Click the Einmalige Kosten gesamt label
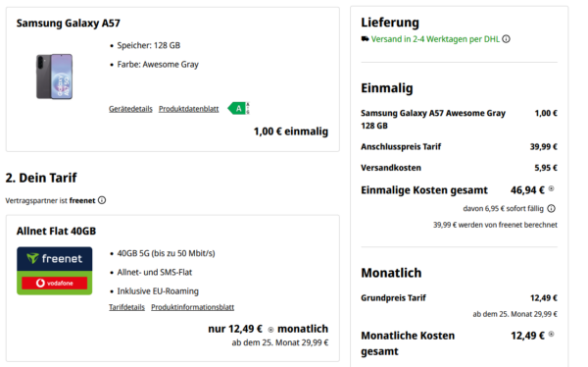 click(x=424, y=190)
